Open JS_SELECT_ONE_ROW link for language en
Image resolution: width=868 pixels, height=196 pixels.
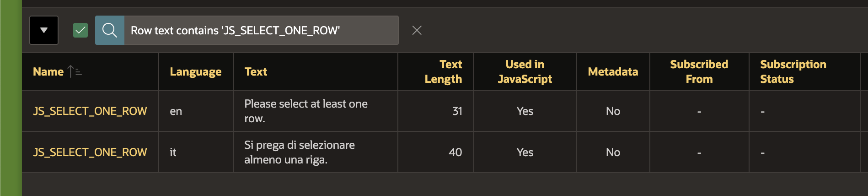click(90, 111)
